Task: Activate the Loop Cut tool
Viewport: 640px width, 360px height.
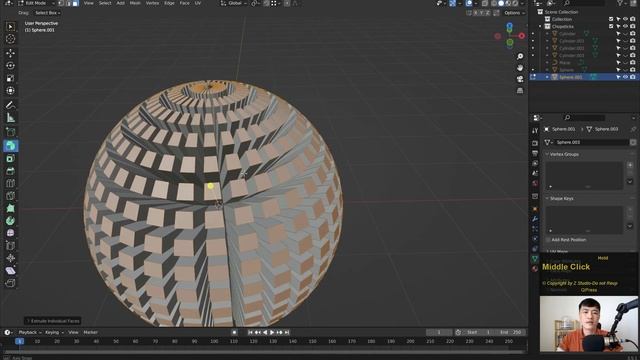Action: point(11,183)
